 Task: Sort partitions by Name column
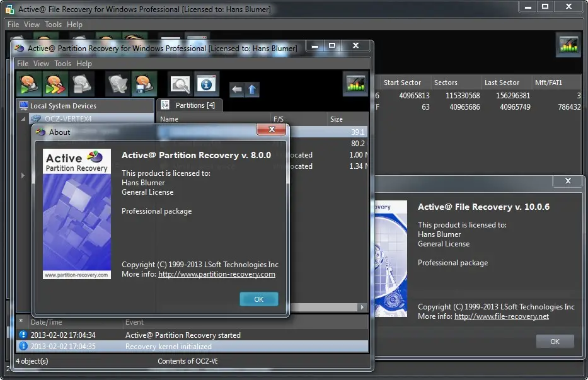[x=214, y=119]
